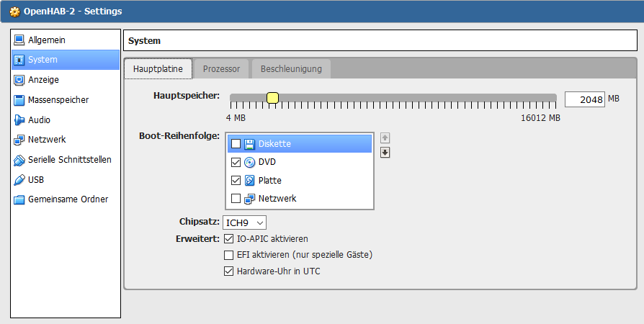Open Massenspeicher storage settings icon
The height and width of the screenshot is (324, 644).
19,100
